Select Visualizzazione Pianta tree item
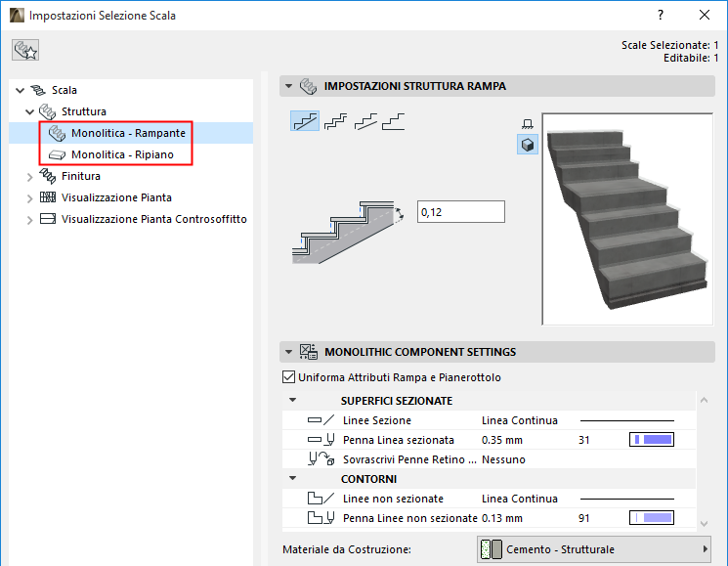This screenshot has width=728, height=566. coord(116,197)
